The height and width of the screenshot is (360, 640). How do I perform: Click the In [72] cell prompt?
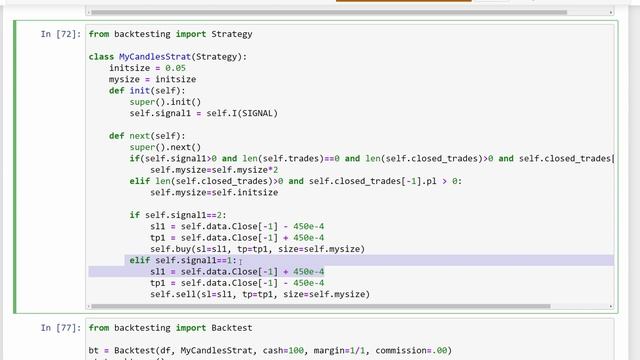(61, 34)
